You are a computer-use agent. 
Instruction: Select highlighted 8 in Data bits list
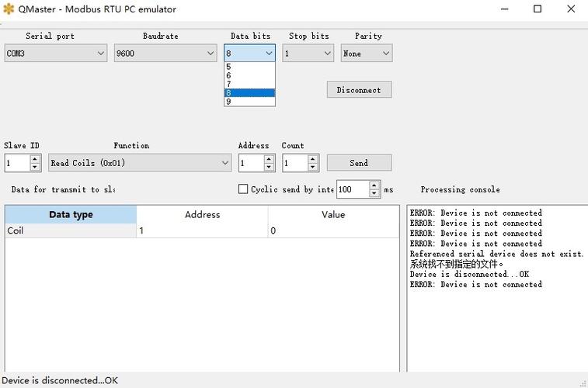tap(250, 93)
